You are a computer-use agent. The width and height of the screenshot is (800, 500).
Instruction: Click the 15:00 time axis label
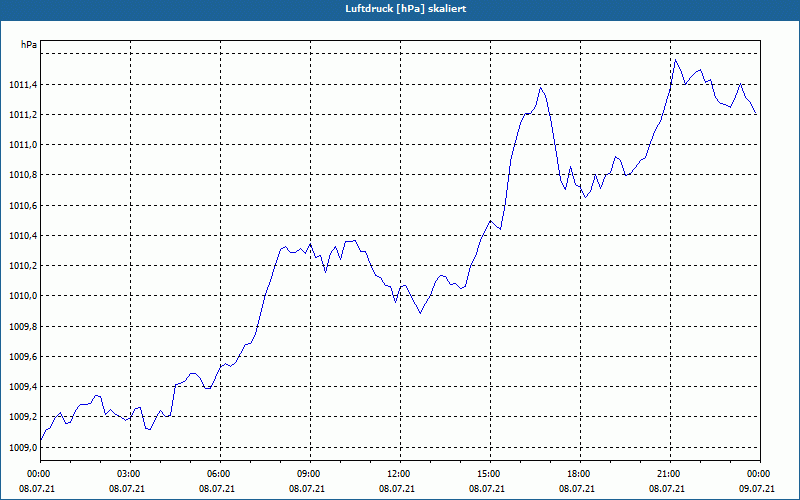490,474
